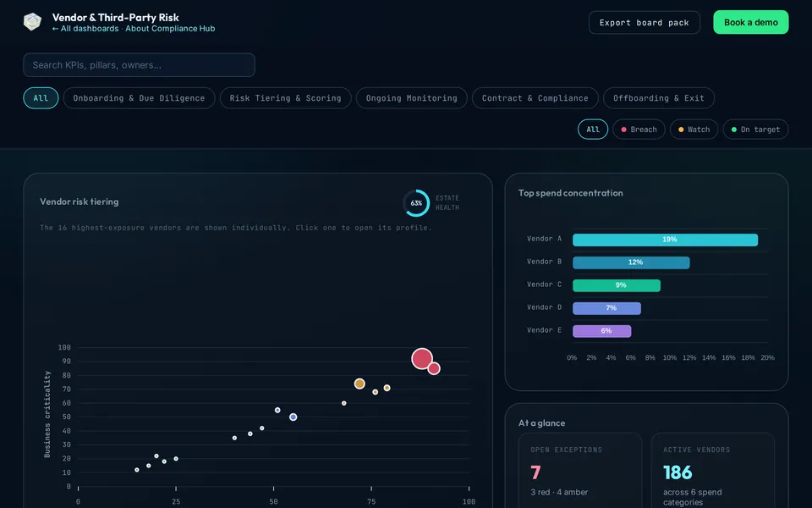Image resolution: width=812 pixels, height=508 pixels.
Task: Click the '3 red · 4 amber' text
Action: coord(559,493)
